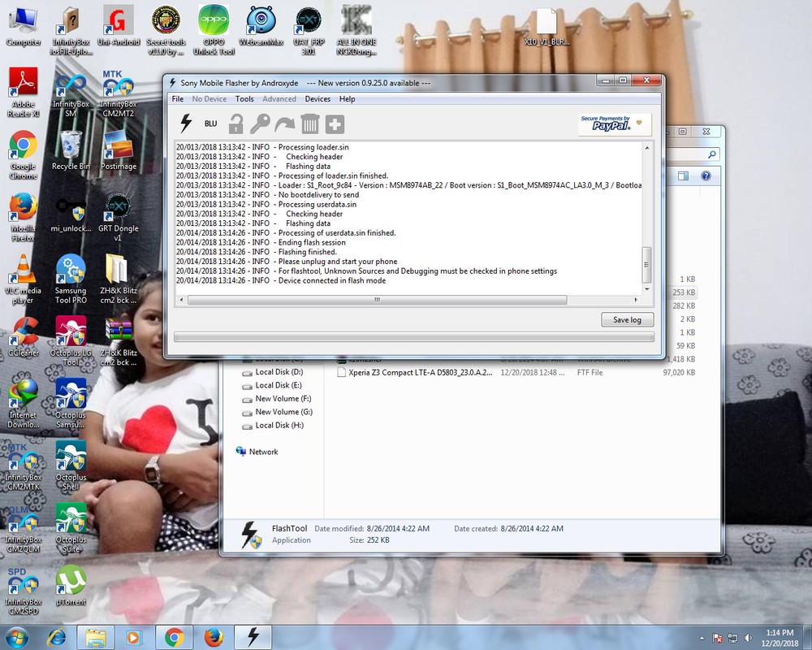
Task: Click the Flash device lightning icon
Action: (186, 123)
